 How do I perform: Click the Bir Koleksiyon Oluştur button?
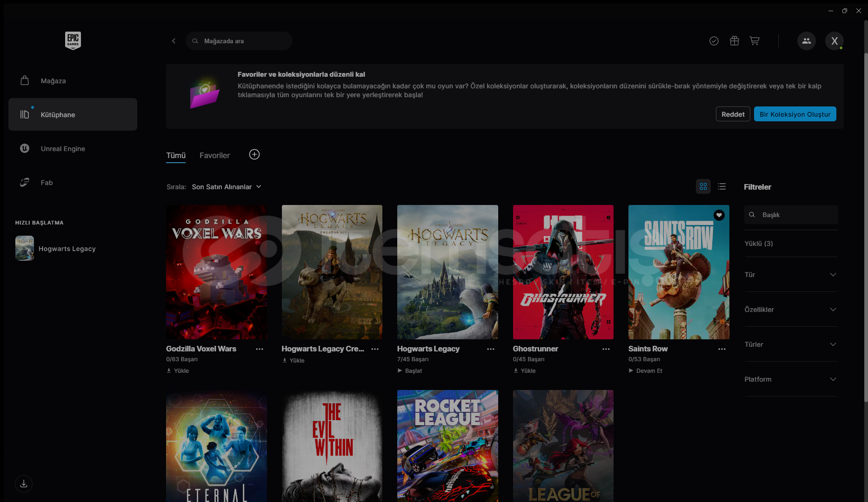coord(795,114)
